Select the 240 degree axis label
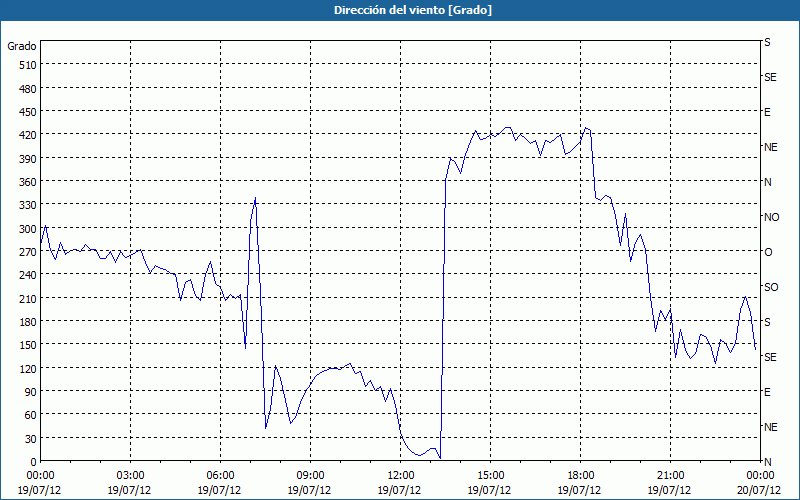Viewport: 800px width, 500px height. point(28,275)
